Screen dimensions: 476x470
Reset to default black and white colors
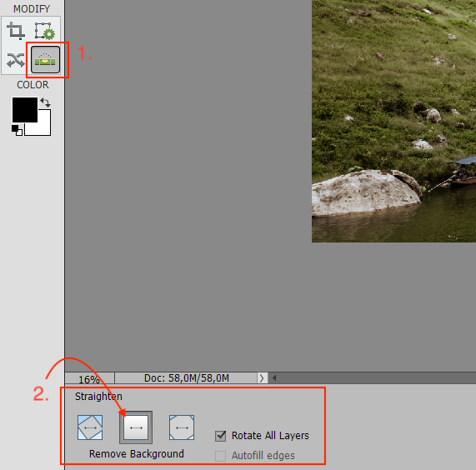click(x=17, y=130)
